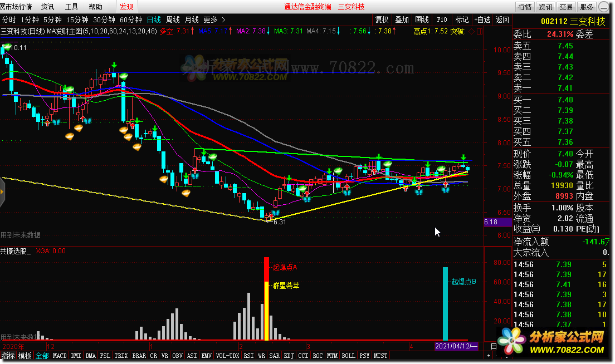Switch to 月线 monthly timeframe

(x=192, y=19)
